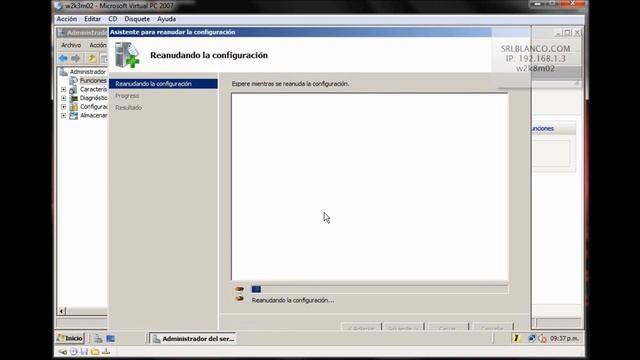Click the Diagnóstico node icon
Viewport: 640px width, 360px height.
[x=73, y=98]
